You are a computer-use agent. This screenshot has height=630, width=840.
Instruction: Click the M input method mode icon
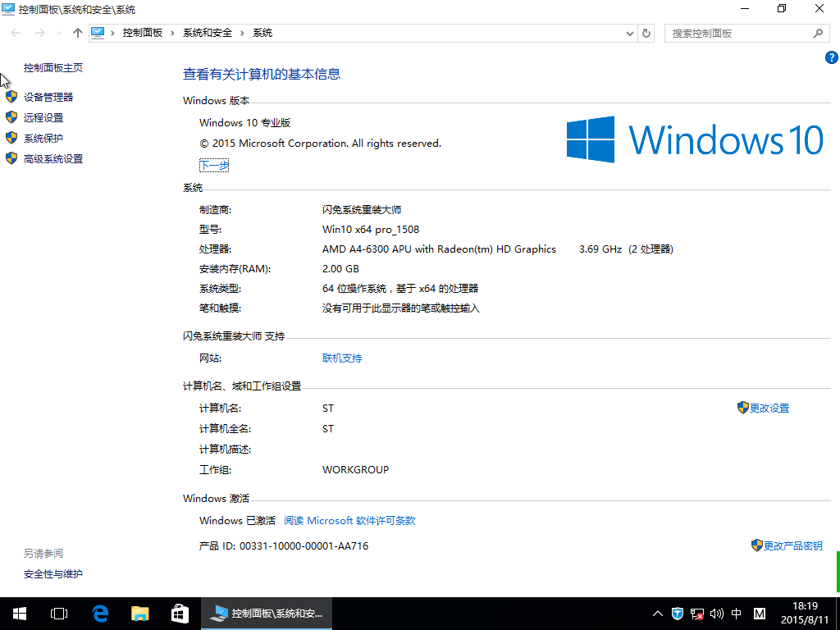[x=759, y=614]
